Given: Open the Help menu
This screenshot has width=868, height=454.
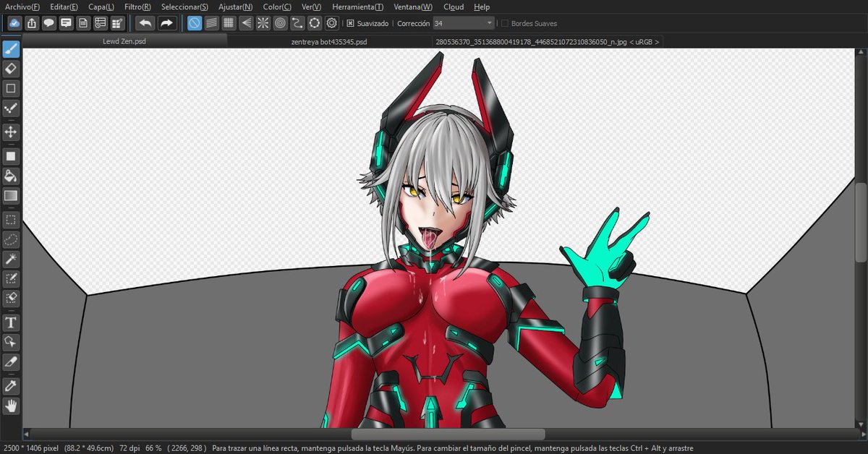Looking at the screenshot, I should pos(482,7).
